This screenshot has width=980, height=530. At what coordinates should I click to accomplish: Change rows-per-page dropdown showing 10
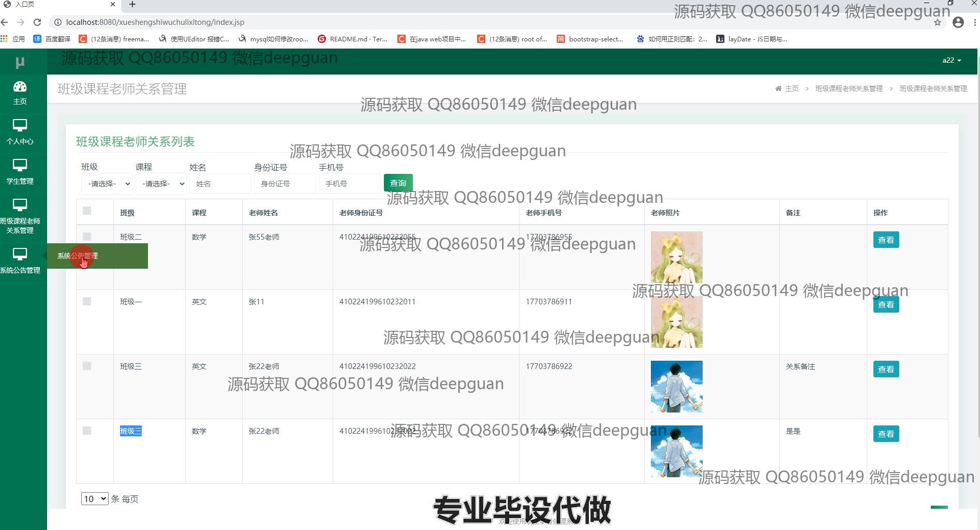[94, 499]
